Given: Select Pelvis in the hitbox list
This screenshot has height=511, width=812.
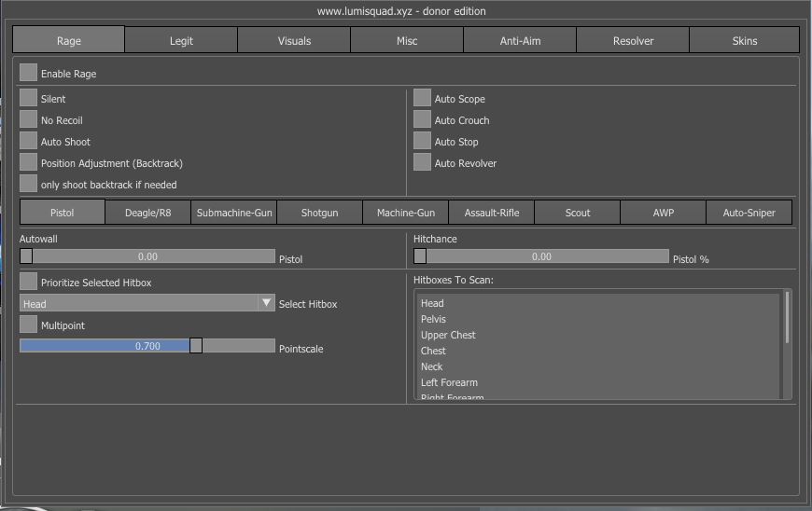Looking at the screenshot, I should [x=433, y=319].
